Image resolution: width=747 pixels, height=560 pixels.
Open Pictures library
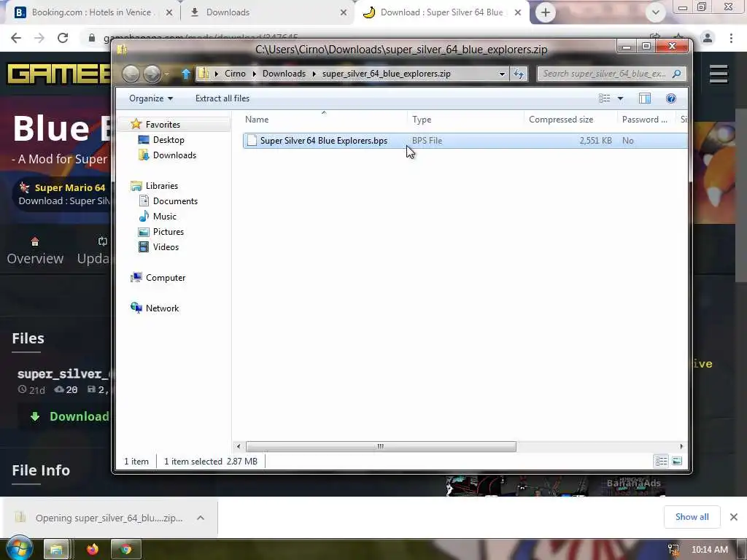169,231
